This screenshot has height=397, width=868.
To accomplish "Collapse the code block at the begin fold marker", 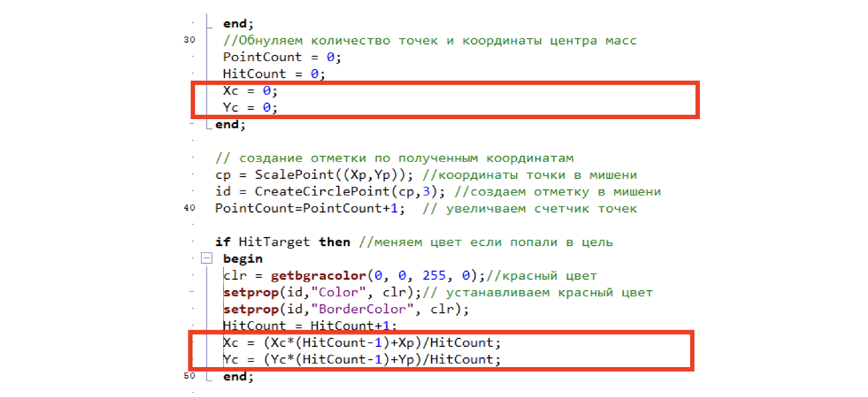I will click(x=207, y=259).
